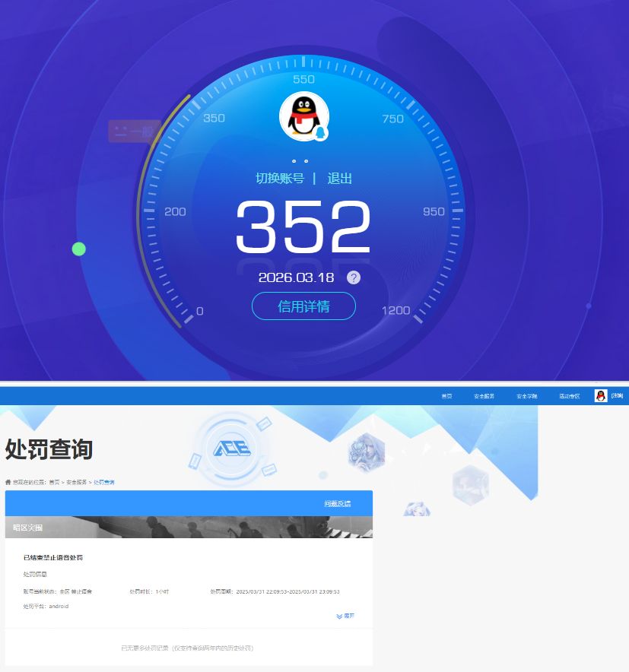
Task: Open the help question mark beside 2026.03.18
Action: pos(352,277)
